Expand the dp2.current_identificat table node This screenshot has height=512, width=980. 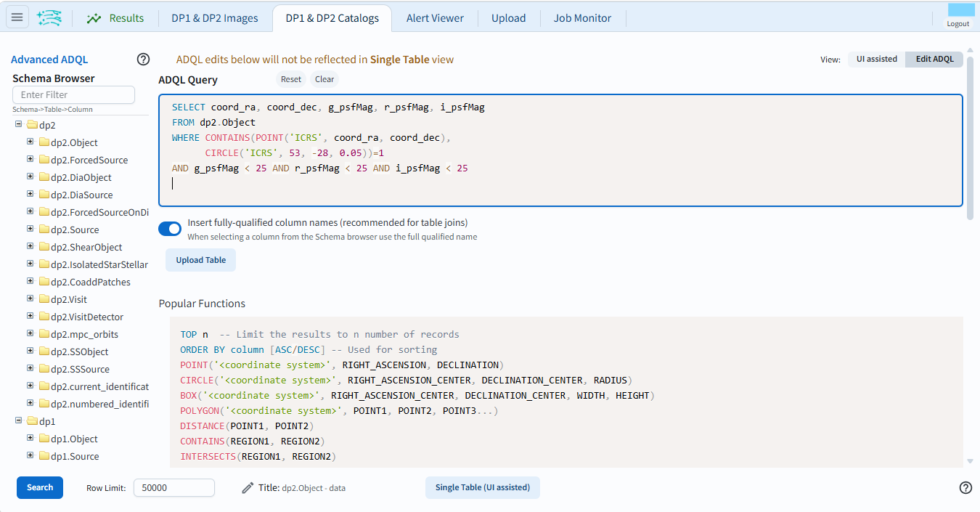point(30,386)
